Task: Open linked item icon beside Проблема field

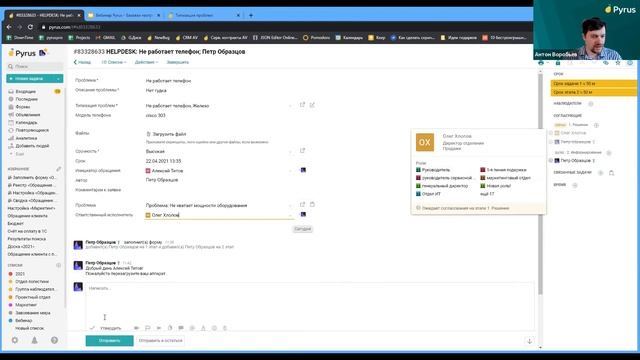Action: click(302, 204)
